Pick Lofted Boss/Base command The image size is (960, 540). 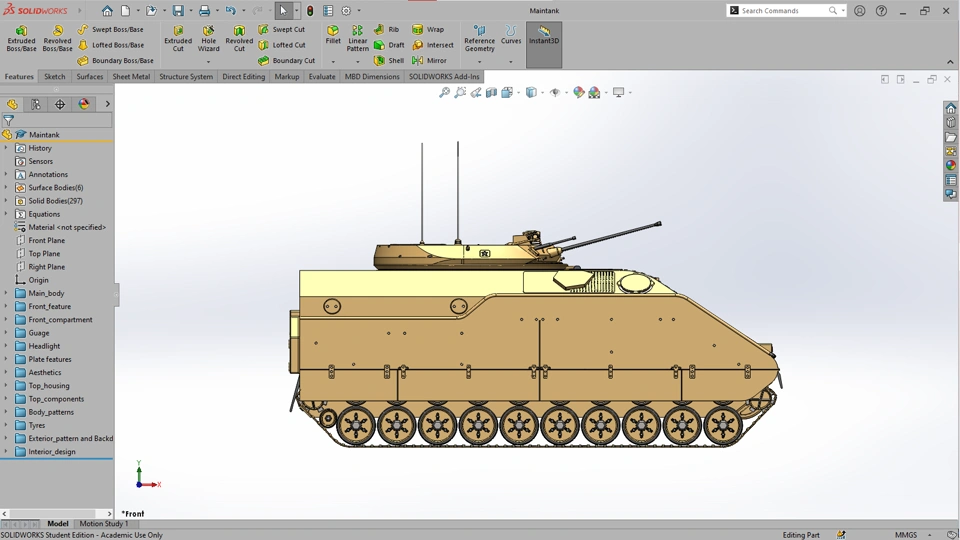pos(111,45)
